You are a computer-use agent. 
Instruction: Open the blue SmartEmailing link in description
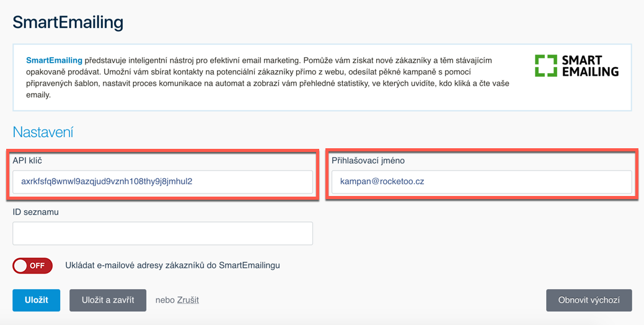pos(54,60)
